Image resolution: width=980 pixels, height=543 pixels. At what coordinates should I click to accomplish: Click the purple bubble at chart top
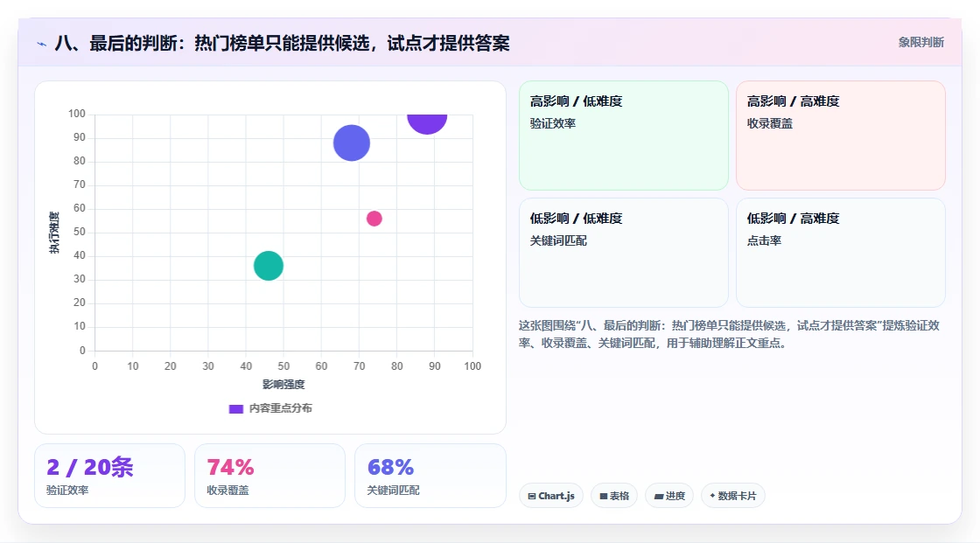pyautogui.click(x=427, y=123)
